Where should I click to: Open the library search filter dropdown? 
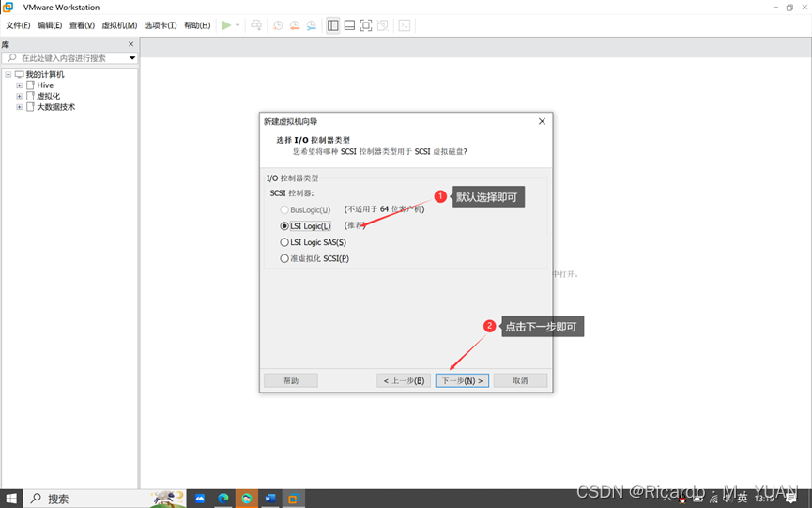coord(132,58)
